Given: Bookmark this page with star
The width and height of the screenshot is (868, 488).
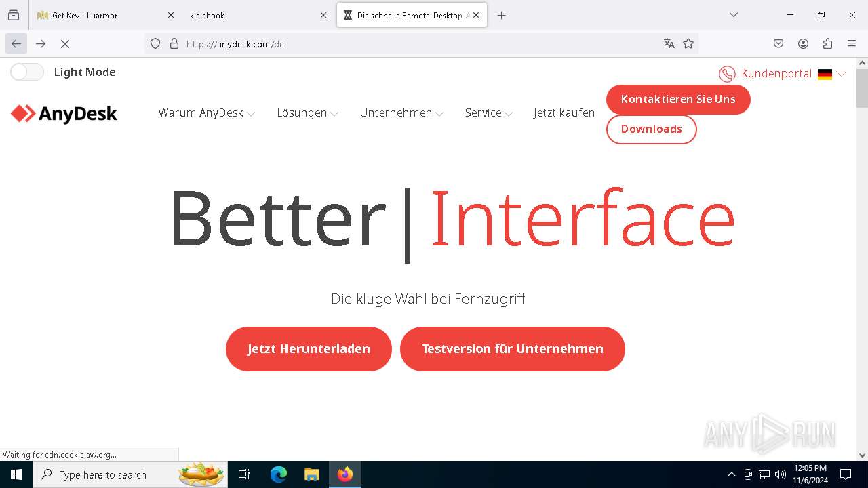Looking at the screenshot, I should tap(688, 43).
